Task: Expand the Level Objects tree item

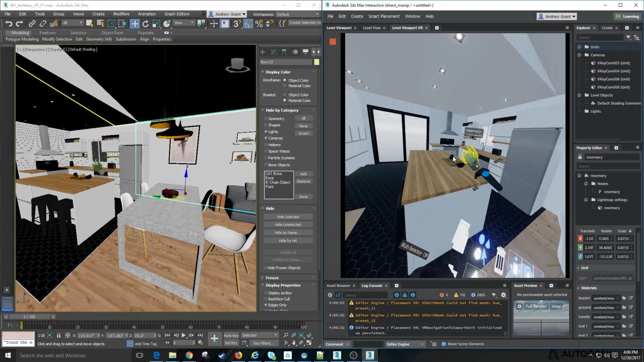Action: 579,95
